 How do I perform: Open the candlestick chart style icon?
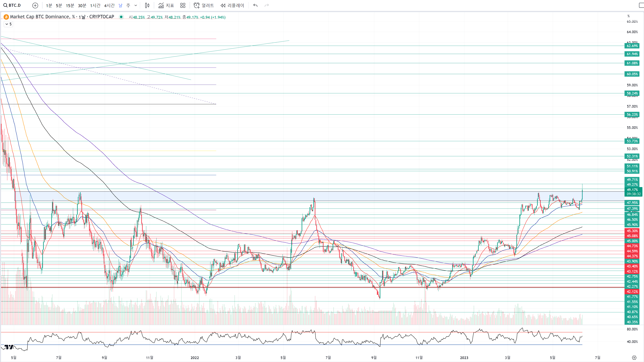point(147,5)
